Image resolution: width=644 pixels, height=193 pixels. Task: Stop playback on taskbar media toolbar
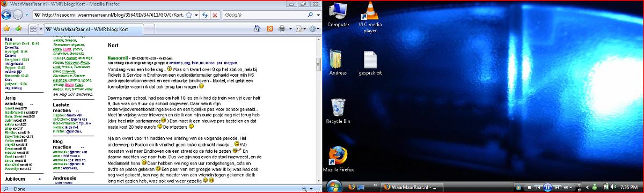coord(529,188)
